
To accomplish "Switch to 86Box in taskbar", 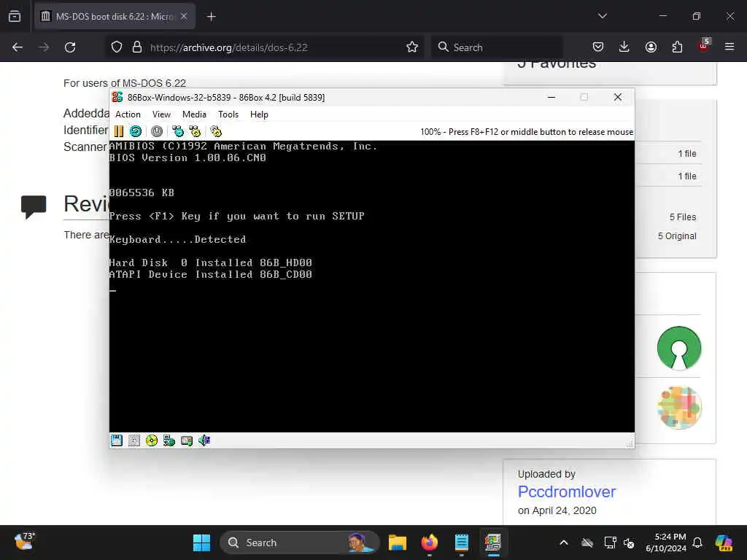I will tap(493, 542).
